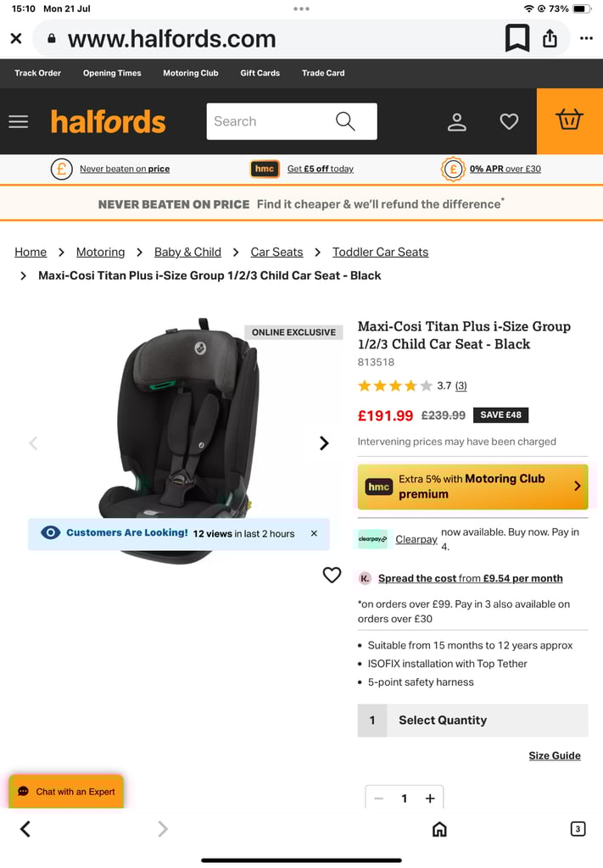Share the page using browser share icon
Viewport: 603px width, 868px height.
[x=550, y=38]
